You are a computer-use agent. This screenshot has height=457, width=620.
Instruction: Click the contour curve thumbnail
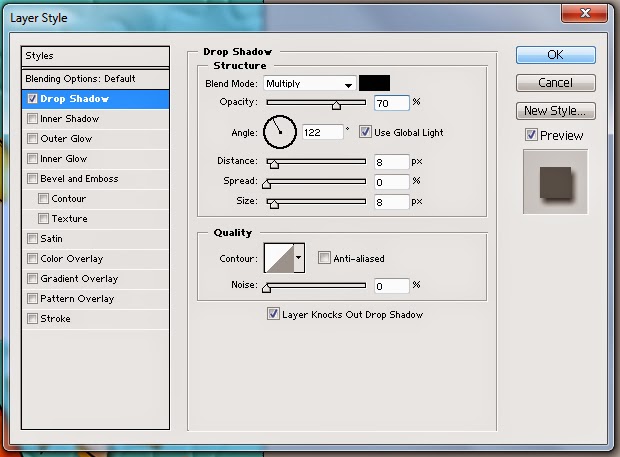click(279, 258)
